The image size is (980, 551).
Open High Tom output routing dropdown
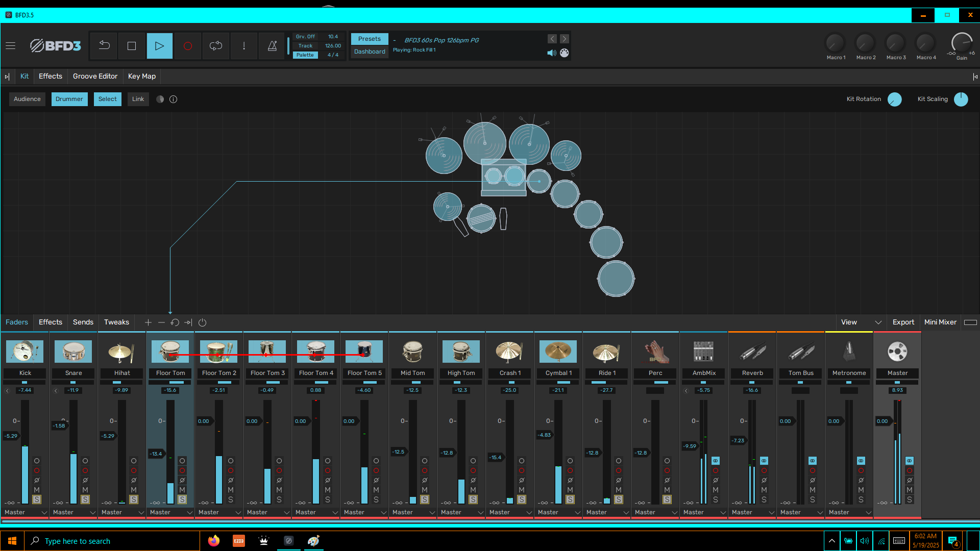coord(461,512)
